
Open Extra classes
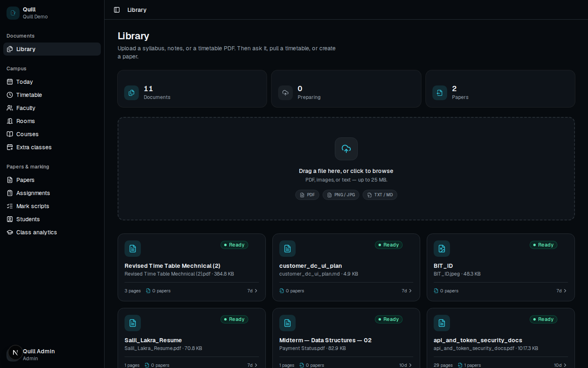click(52, 147)
